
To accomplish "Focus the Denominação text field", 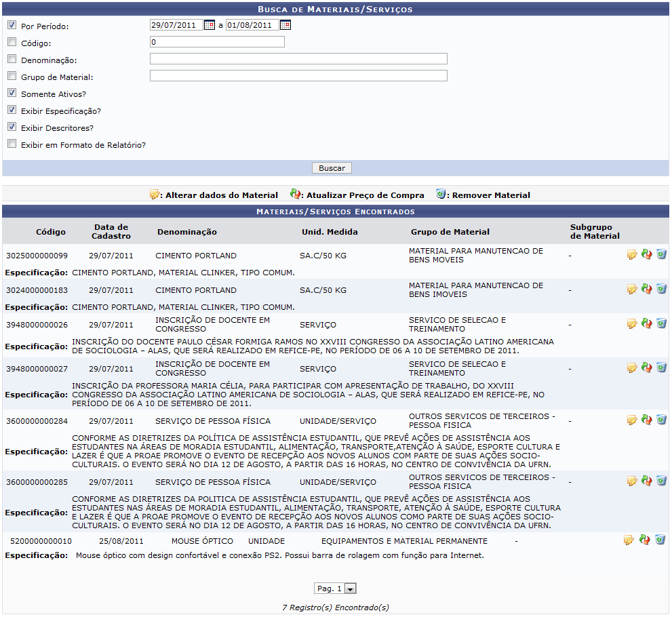I will [298, 59].
